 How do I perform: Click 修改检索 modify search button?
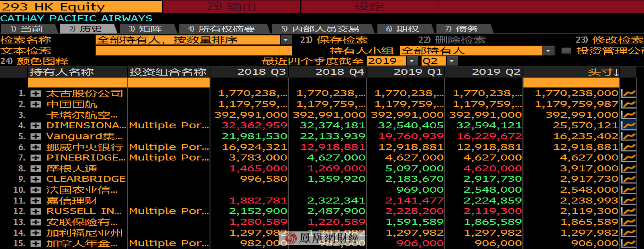tap(609, 40)
